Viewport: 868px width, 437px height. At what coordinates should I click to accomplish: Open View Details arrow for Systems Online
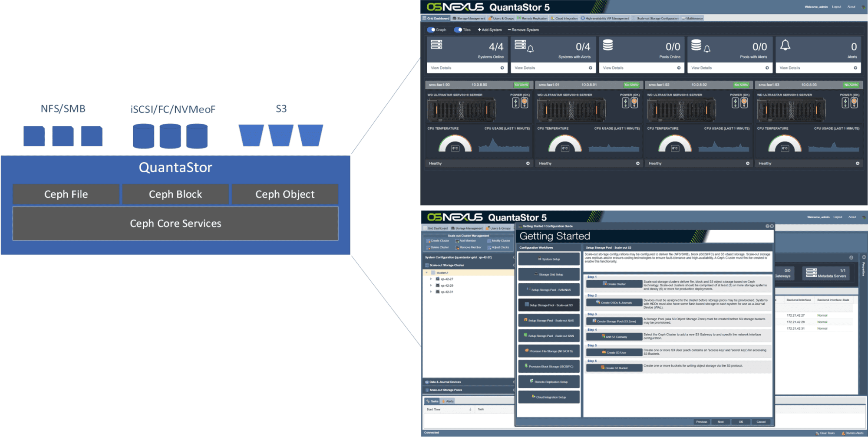[x=502, y=68]
